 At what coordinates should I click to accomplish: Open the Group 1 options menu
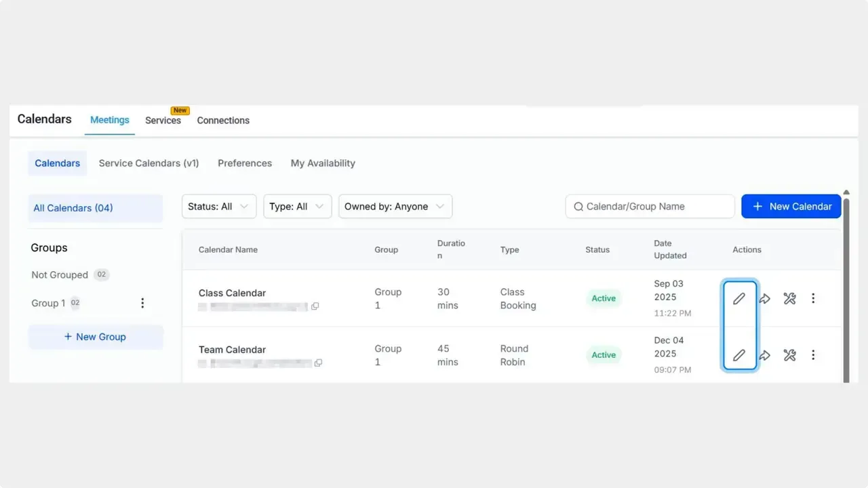[x=142, y=303]
